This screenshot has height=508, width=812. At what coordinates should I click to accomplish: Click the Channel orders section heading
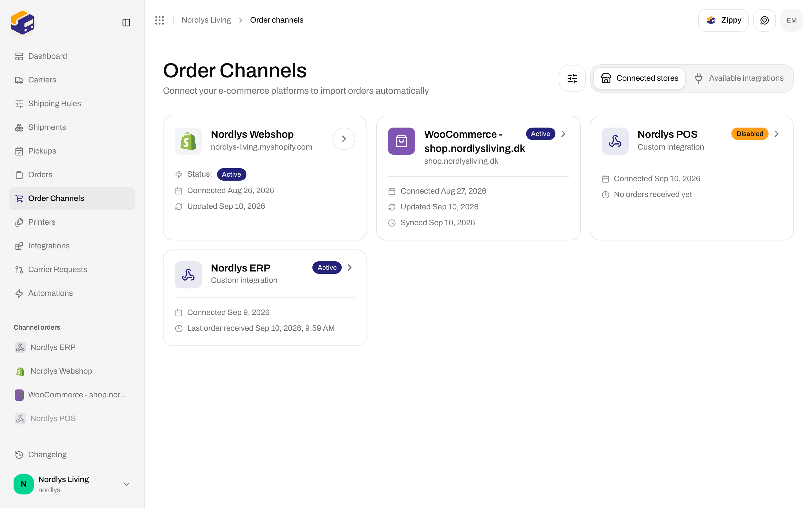37,328
